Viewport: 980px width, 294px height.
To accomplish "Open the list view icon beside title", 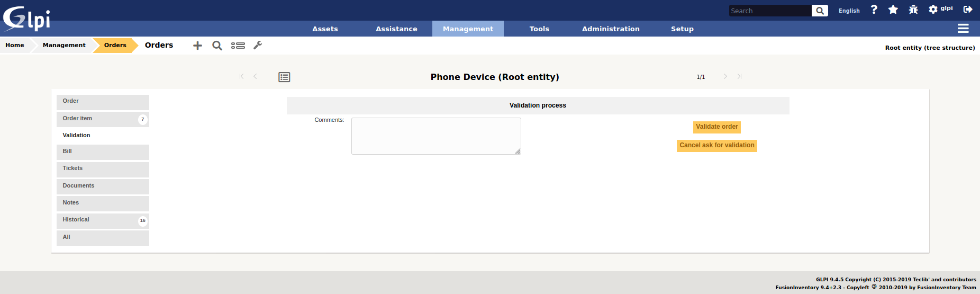I will 284,77.
